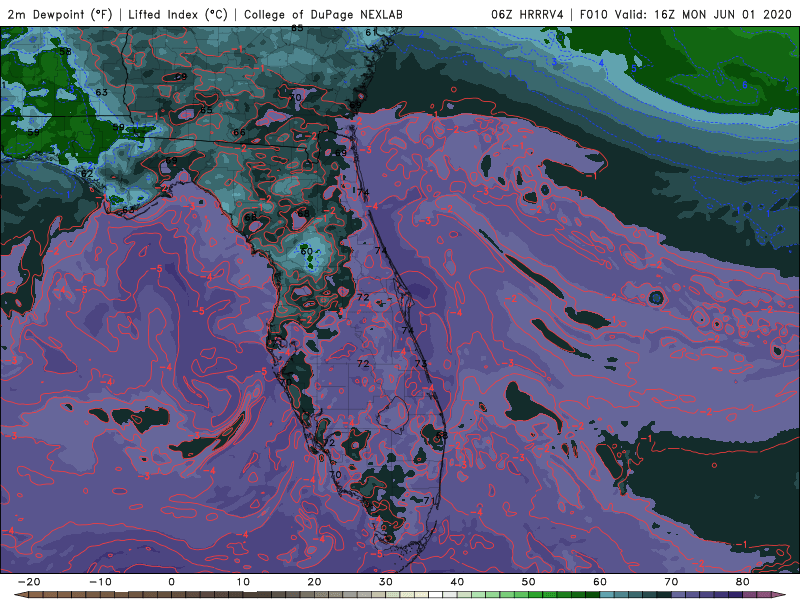
Task: Click the blue '5' lifted index contour label
Action: pyautogui.click(x=634, y=68)
